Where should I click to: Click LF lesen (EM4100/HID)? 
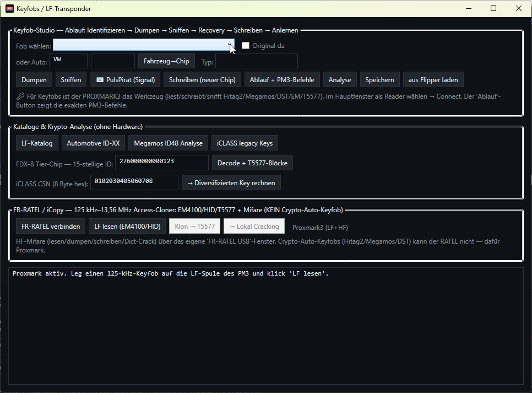pyautogui.click(x=127, y=226)
